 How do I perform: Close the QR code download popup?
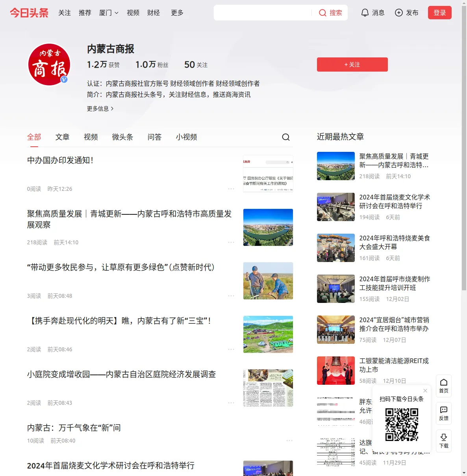coord(425,391)
